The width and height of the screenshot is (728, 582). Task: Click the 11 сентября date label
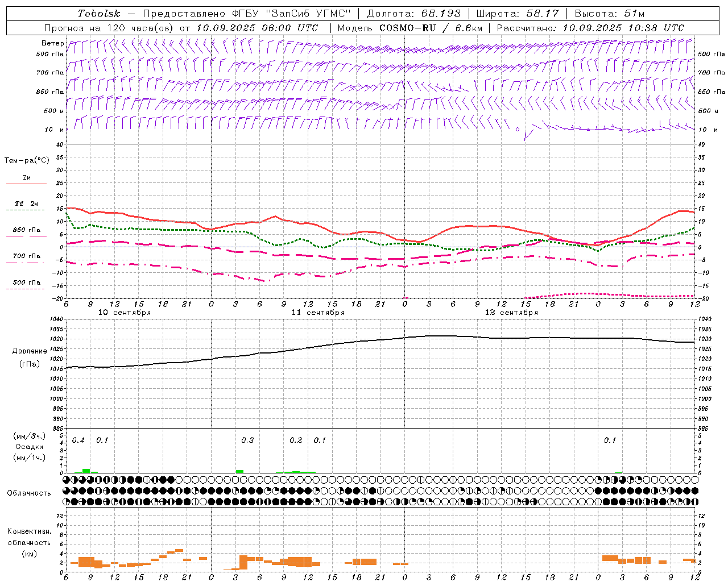[318, 313]
